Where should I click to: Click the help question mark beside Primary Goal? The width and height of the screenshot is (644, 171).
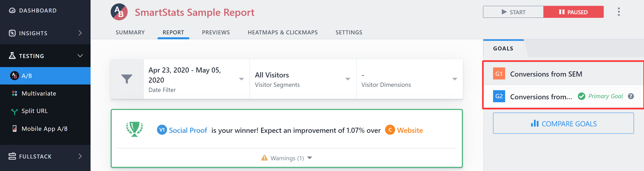(631, 96)
